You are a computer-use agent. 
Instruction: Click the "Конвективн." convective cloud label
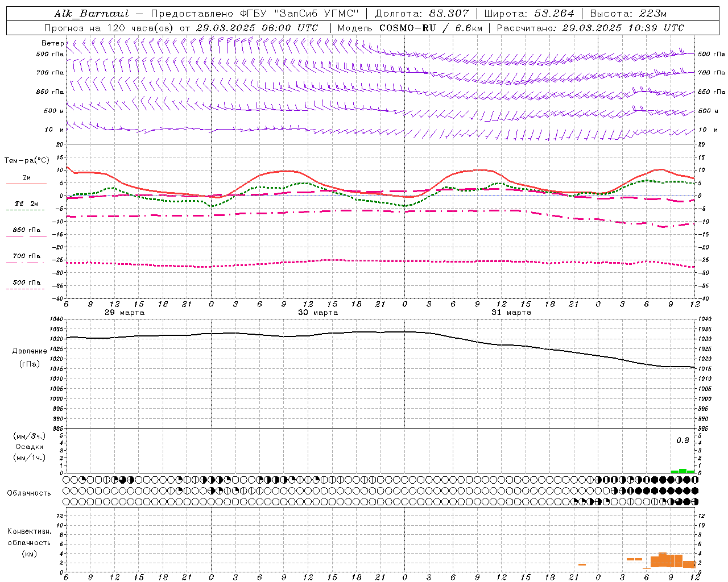pyautogui.click(x=29, y=531)
